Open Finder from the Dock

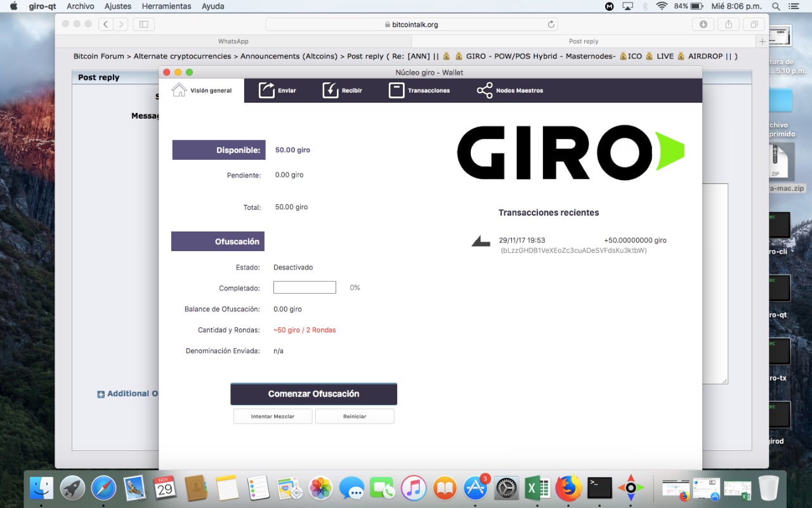tap(42, 488)
